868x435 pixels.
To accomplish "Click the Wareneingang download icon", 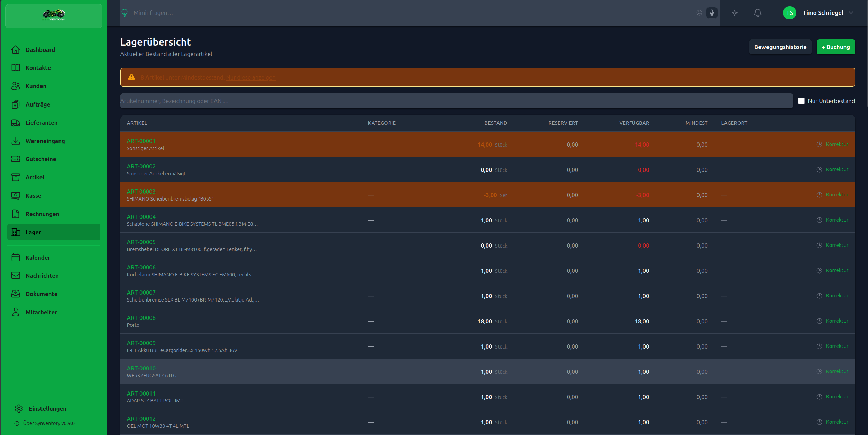I will (x=16, y=141).
